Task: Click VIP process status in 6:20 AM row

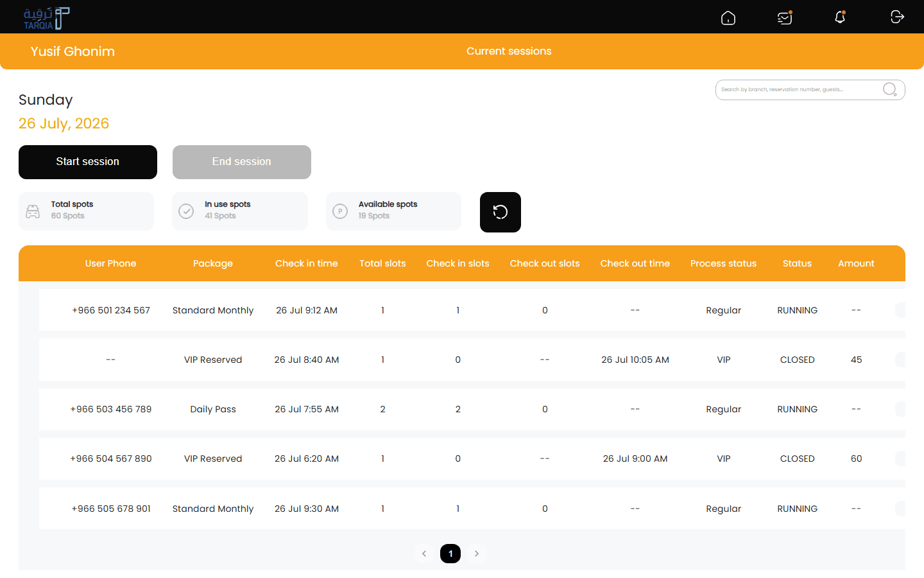Action: click(x=724, y=459)
